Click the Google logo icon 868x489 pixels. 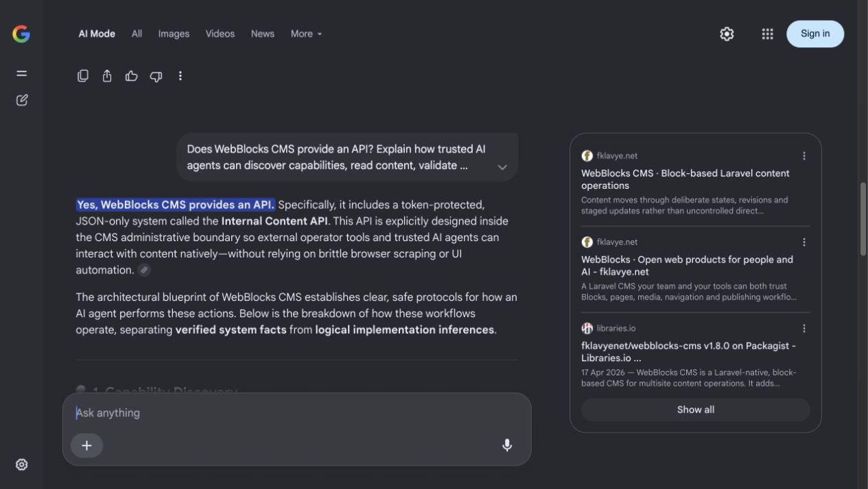[x=21, y=34]
